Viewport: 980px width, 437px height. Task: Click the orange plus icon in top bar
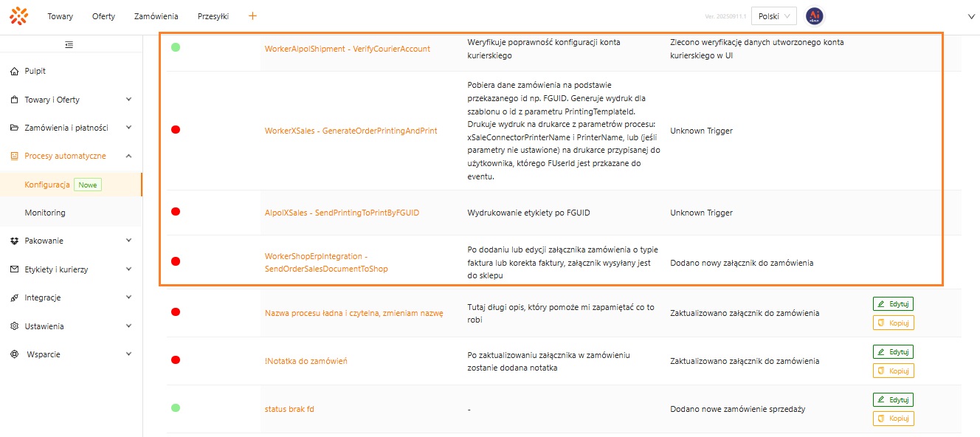click(x=252, y=16)
